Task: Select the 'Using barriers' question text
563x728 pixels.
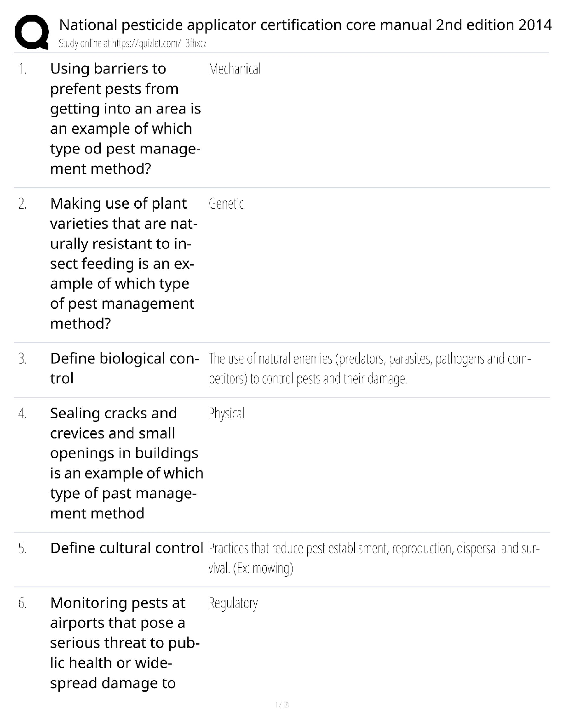Action: [x=125, y=119]
